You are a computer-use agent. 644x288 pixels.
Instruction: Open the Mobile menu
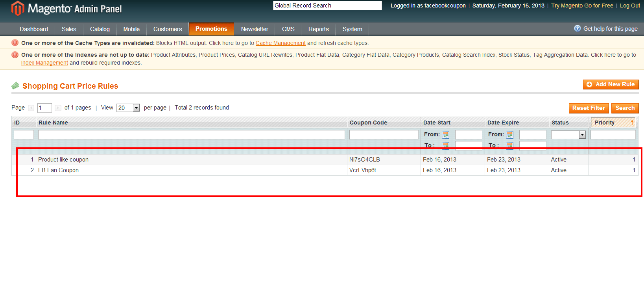tap(131, 29)
